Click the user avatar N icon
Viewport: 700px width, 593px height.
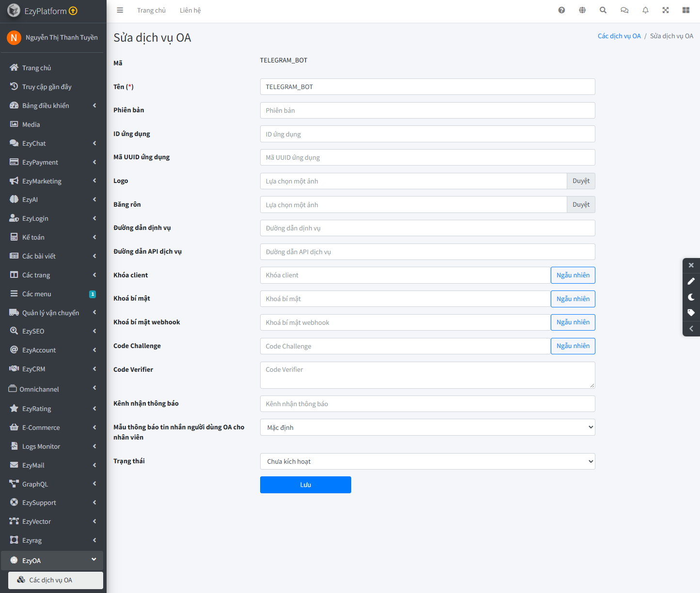pyautogui.click(x=14, y=37)
